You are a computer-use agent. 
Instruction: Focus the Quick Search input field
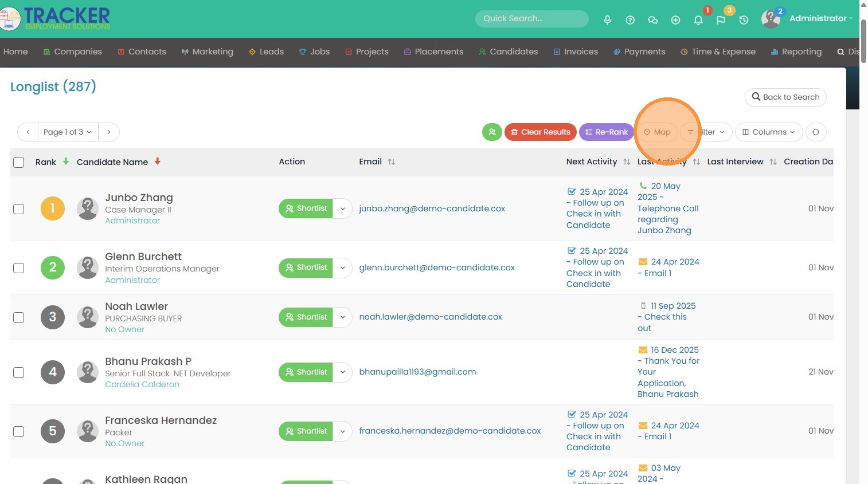(531, 19)
